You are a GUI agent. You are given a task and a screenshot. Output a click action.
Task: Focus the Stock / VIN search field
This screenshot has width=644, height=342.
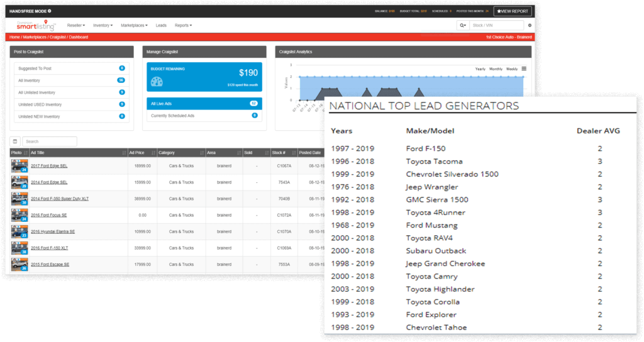point(496,25)
